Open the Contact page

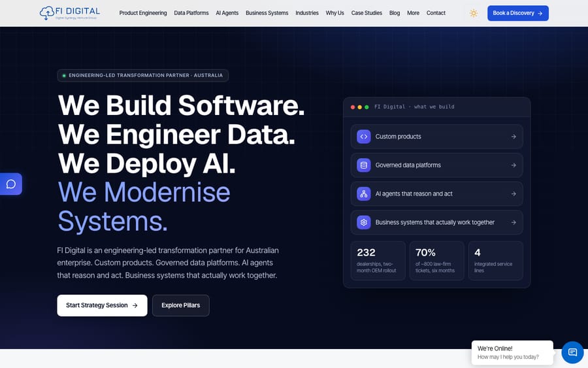[436, 13]
